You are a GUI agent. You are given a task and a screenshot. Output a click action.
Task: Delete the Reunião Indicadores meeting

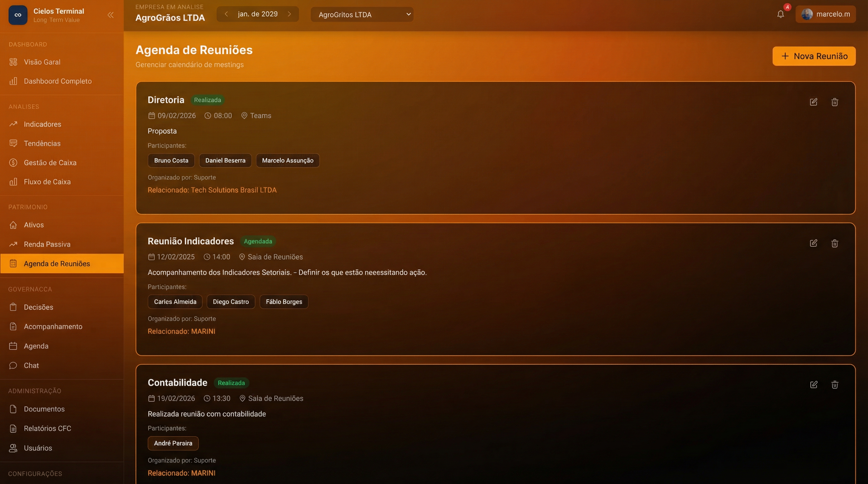[834, 243]
